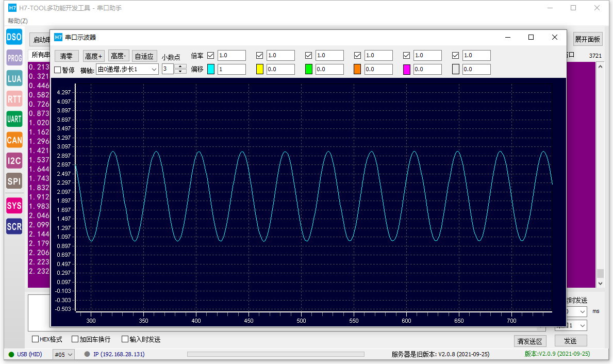Open the PROG programmer module

(x=14, y=58)
